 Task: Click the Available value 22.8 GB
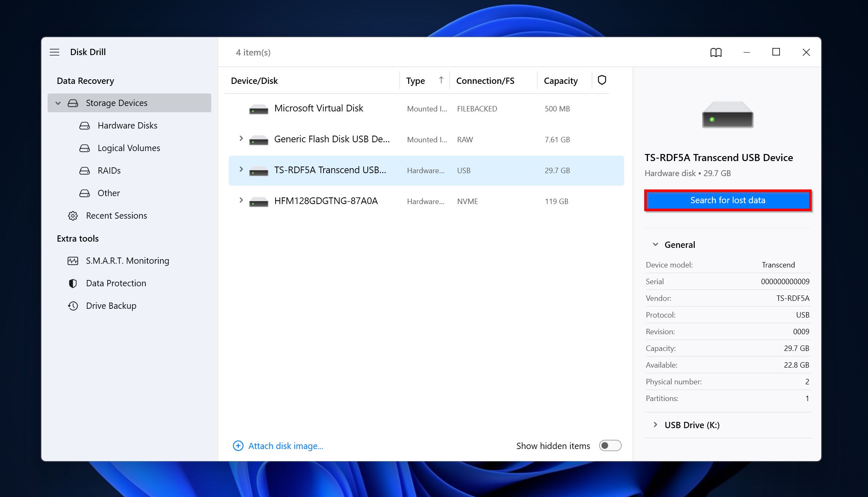click(x=796, y=365)
